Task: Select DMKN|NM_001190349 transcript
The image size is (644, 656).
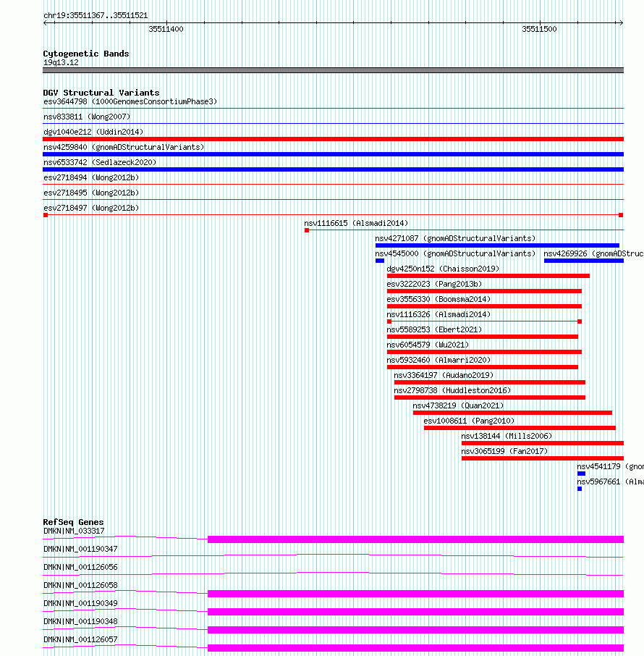Action: (80, 603)
